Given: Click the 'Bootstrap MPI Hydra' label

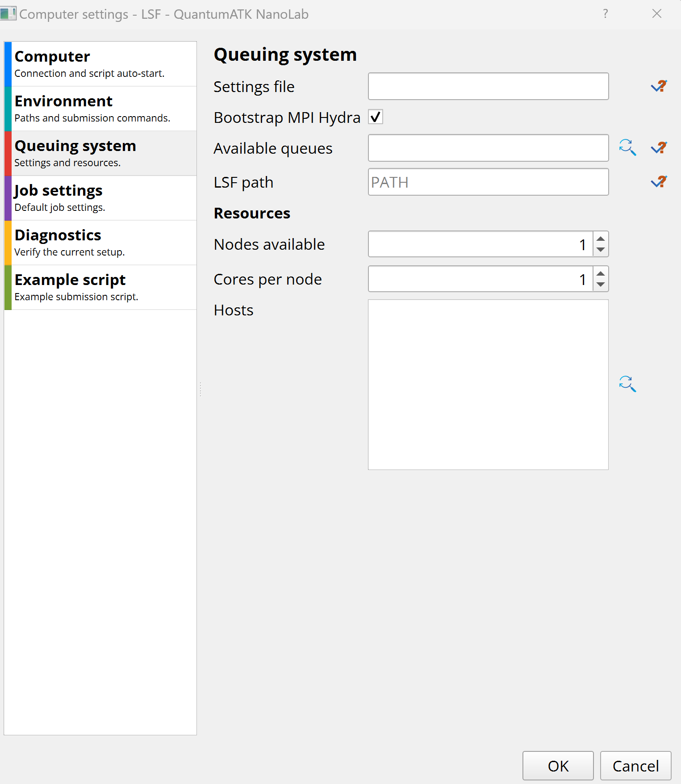Looking at the screenshot, I should (x=287, y=117).
